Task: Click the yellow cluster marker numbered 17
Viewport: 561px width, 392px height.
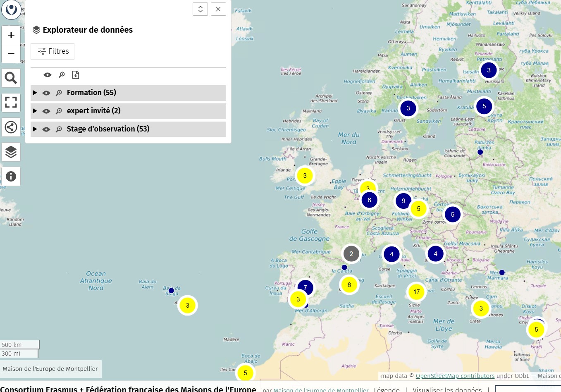Action: (x=416, y=292)
